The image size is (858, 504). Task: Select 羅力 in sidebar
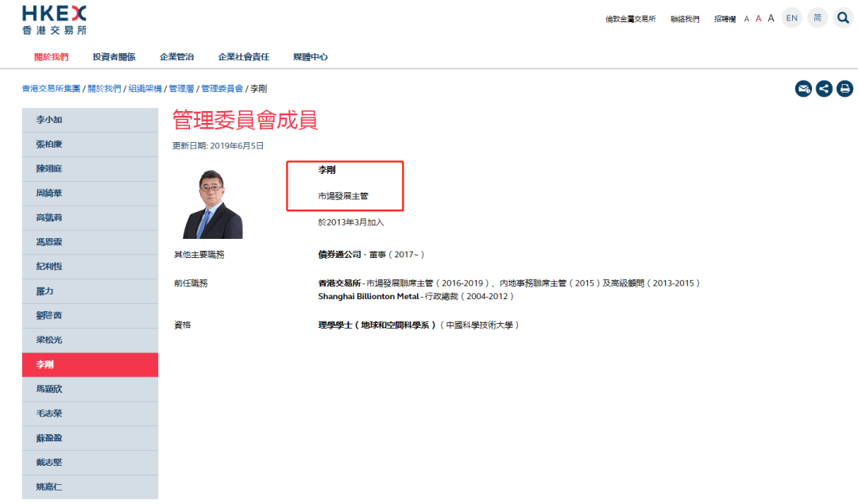coord(91,291)
